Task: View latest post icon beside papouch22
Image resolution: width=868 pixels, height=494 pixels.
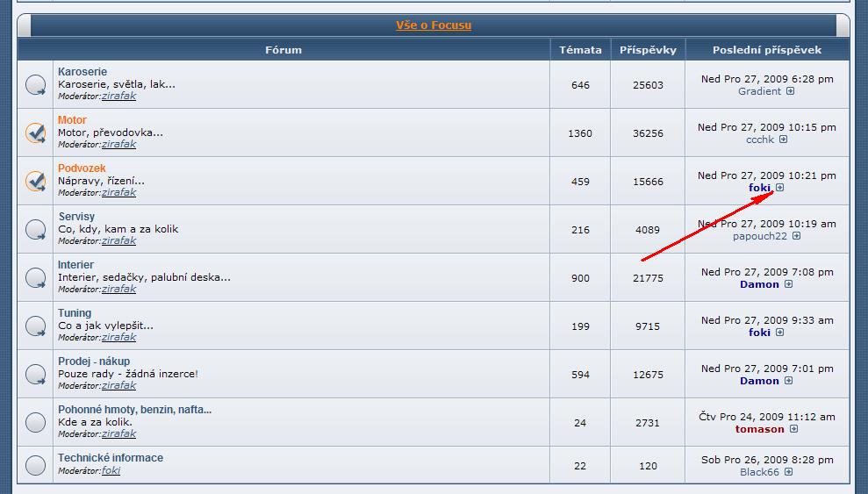Action: click(x=796, y=236)
